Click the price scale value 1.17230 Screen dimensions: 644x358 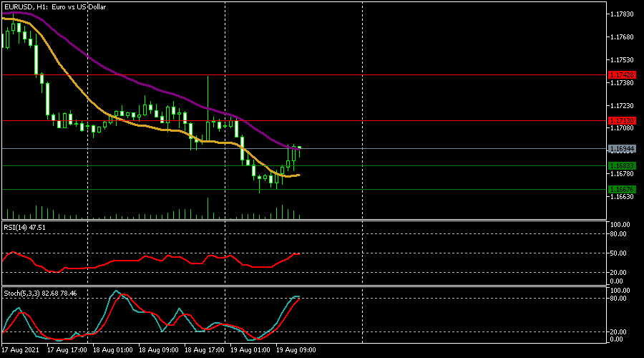622,106
